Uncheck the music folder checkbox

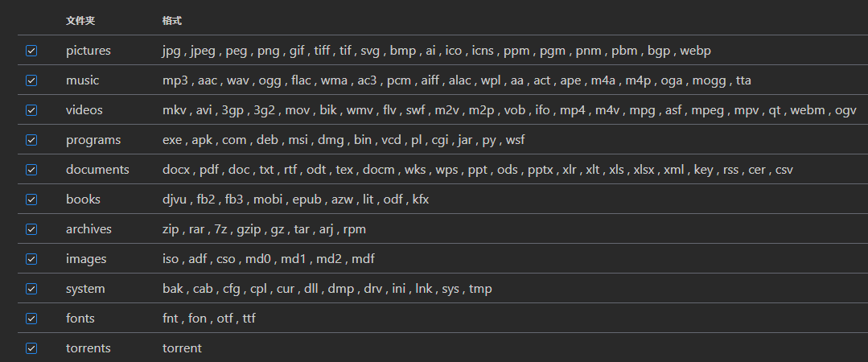pyautogui.click(x=31, y=80)
